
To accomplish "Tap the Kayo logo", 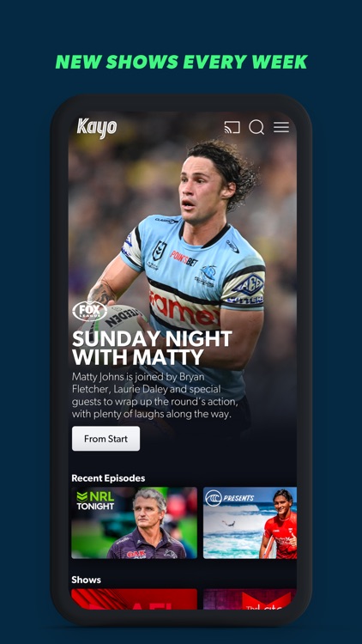I will (97, 128).
